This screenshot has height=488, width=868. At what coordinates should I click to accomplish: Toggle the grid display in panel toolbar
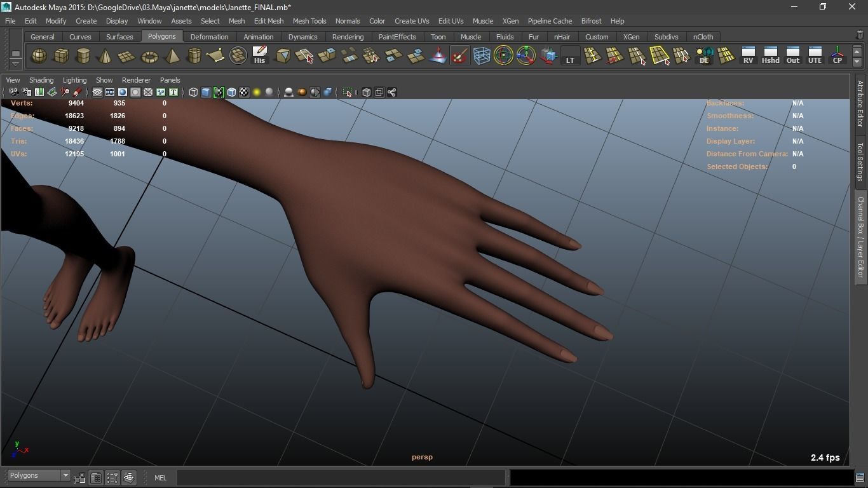pos(97,93)
